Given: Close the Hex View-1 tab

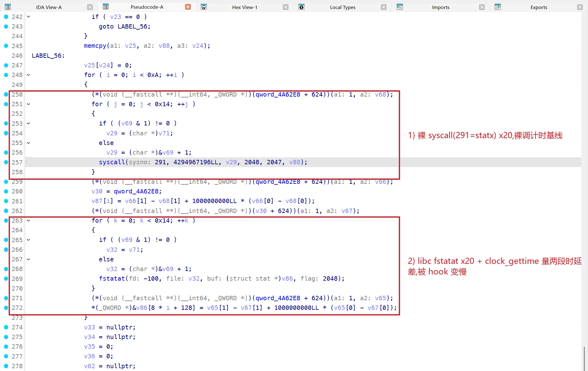Looking at the screenshot, I should point(286,7).
